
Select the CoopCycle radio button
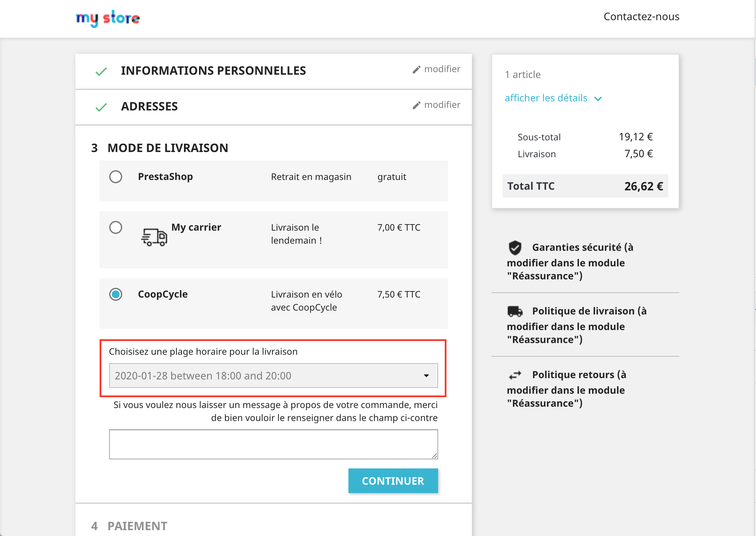pyautogui.click(x=116, y=294)
